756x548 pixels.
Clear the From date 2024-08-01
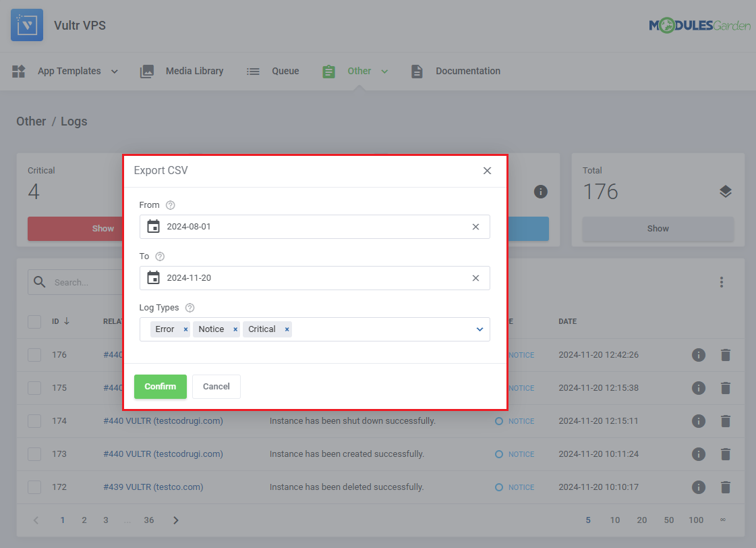point(475,227)
